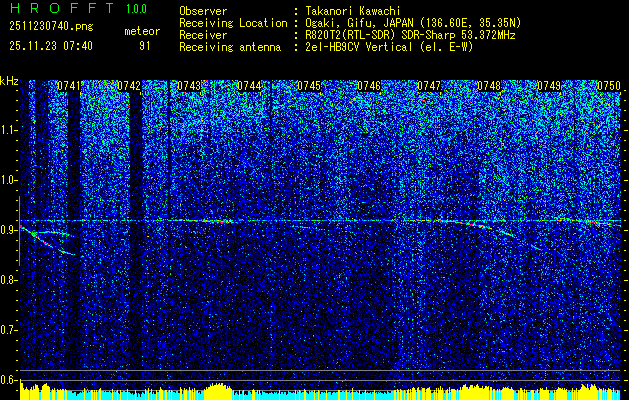Click the 0.8 kHz axis label
The width and height of the screenshot is (629, 400).
point(8,280)
